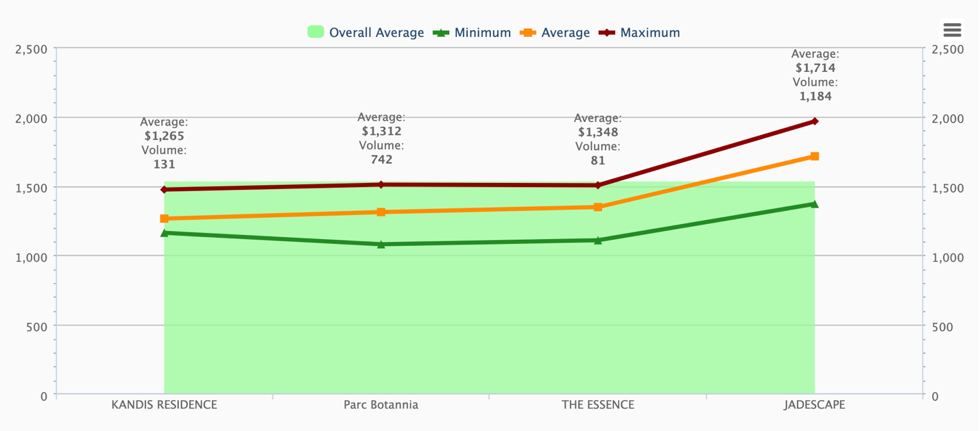Click the JADESCAPE x-axis label
Image resolution: width=980 pixels, height=431 pixels.
(815, 404)
